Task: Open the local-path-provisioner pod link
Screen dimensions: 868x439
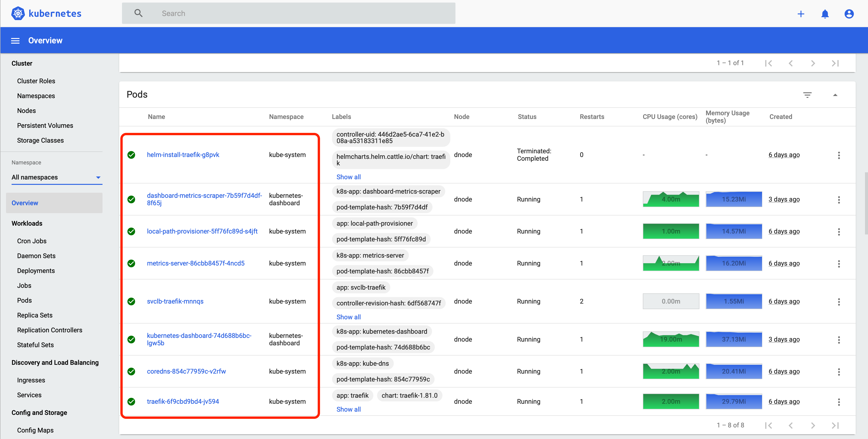Action: pyautogui.click(x=202, y=231)
